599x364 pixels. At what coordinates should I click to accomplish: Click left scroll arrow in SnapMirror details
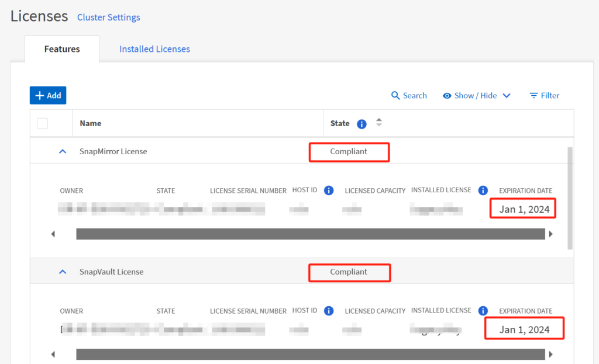[53, 234]
